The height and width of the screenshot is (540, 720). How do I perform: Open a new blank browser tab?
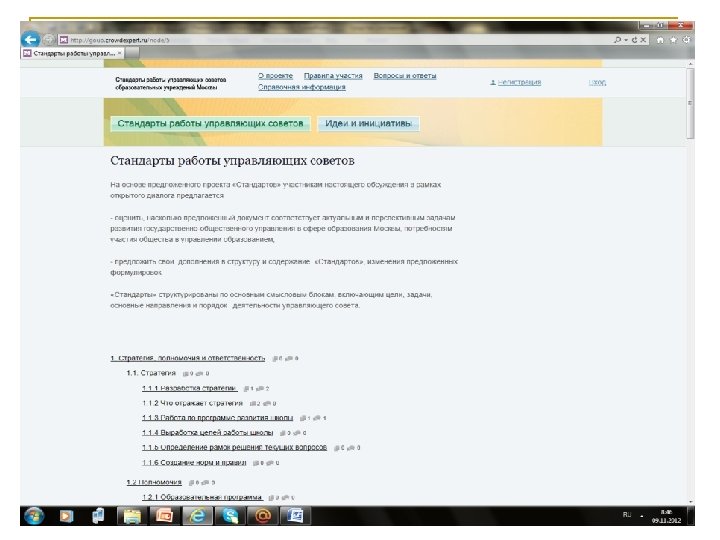(x=132, y=53)
